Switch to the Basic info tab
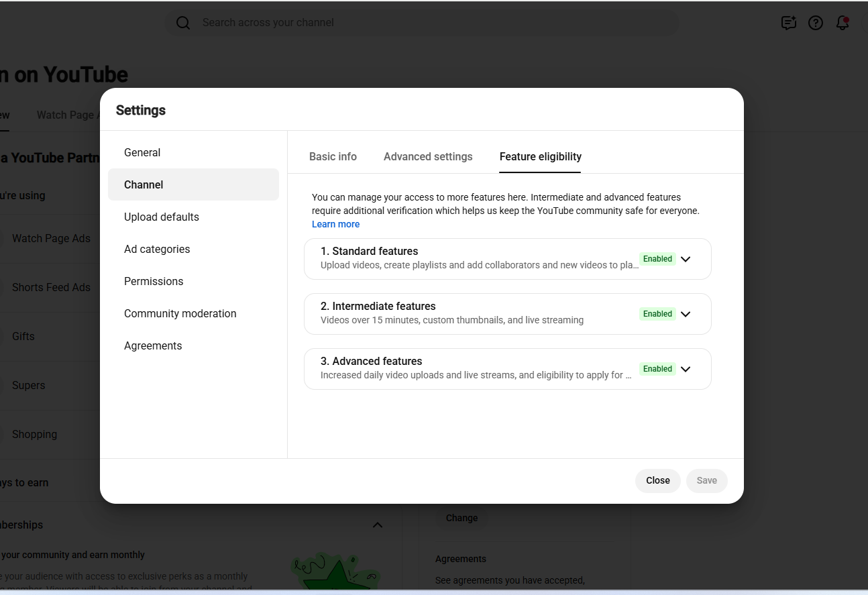The height and width of the screenshot is (595, 868). tap(333, 156)
